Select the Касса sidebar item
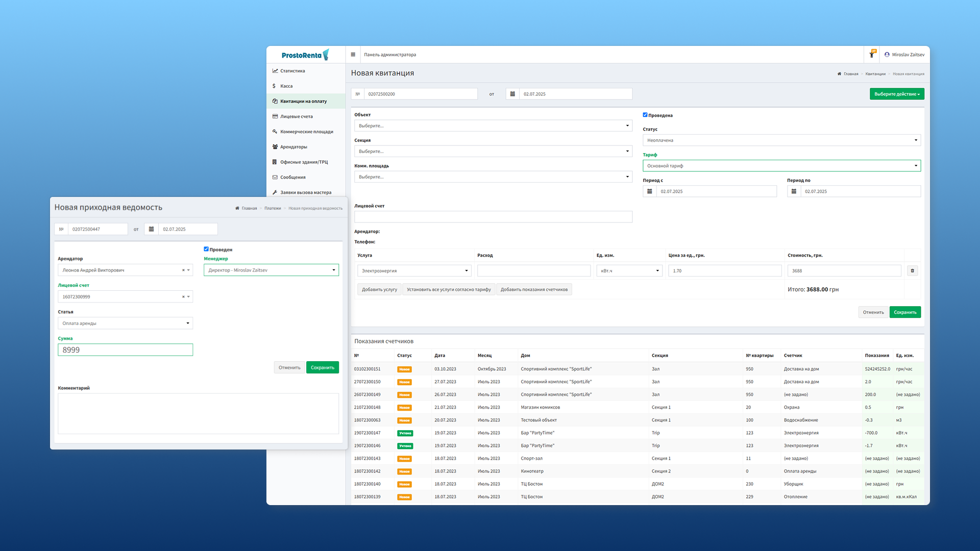 click(x=286, y=86)
